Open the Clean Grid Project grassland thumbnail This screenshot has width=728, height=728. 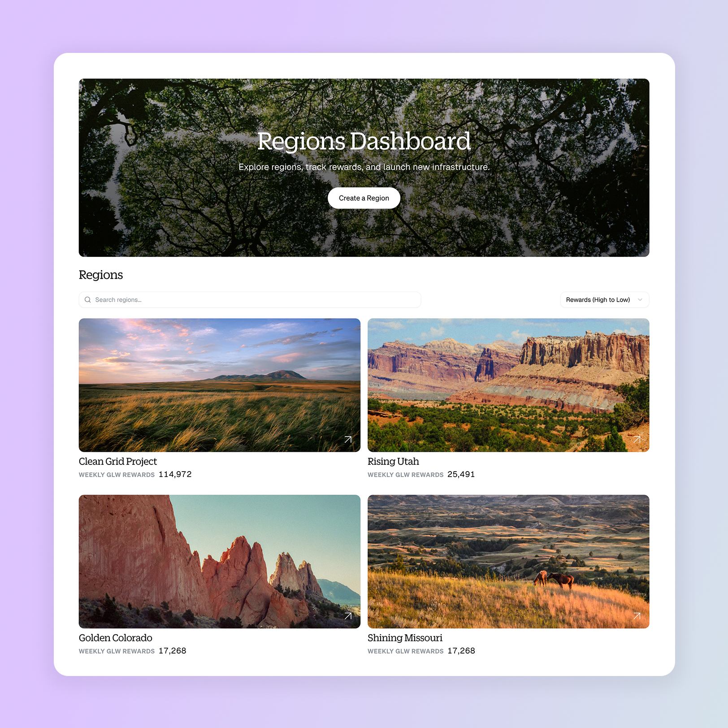coord(219,385)
